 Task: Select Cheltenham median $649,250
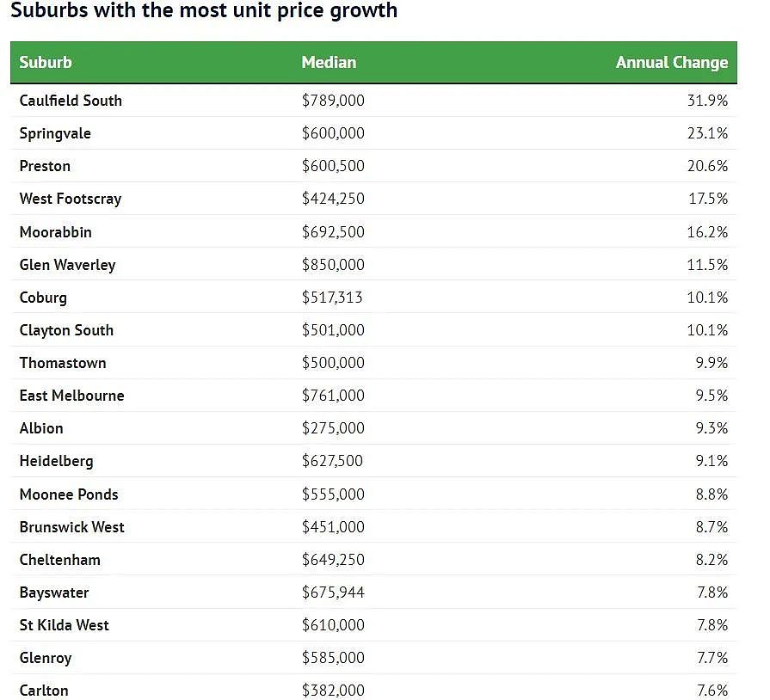(333, 560)
